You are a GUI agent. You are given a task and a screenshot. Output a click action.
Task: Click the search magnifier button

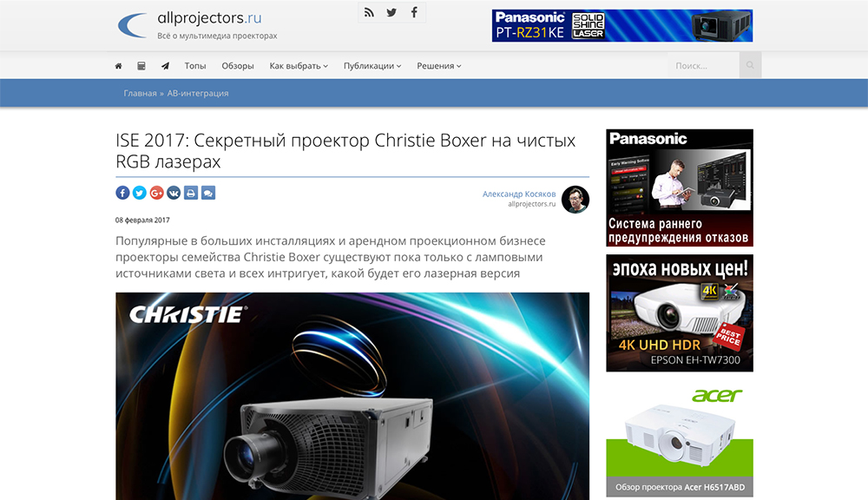point(750,65)
